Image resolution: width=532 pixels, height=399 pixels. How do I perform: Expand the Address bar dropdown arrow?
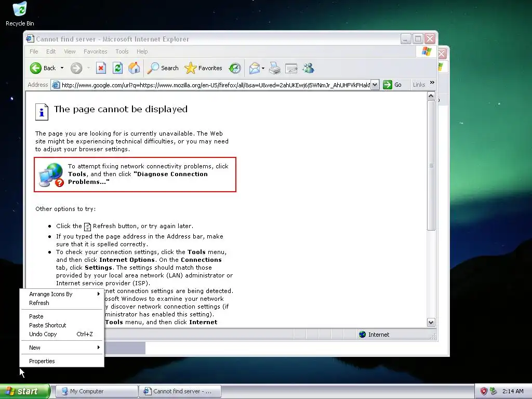coord(375,85)
